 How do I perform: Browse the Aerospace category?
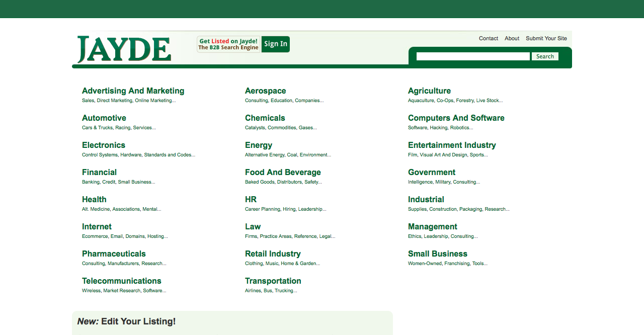coord(266,91)
